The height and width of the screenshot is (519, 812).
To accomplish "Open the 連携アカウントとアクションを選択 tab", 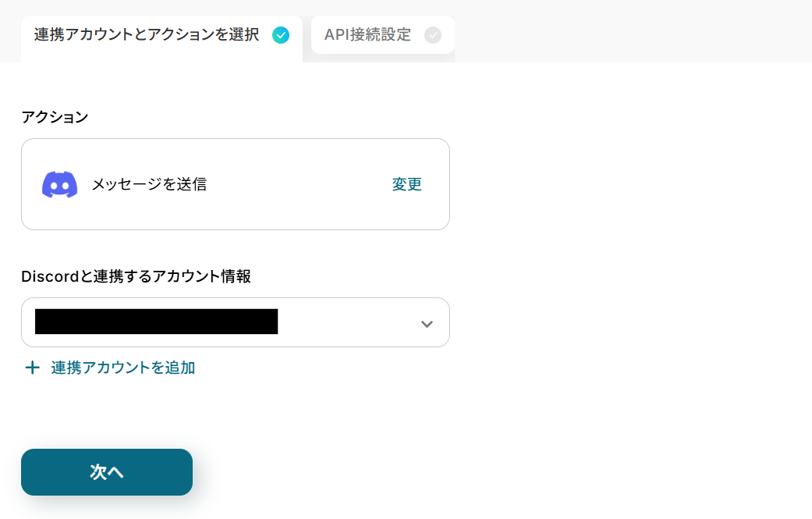I will pos(161,39).
